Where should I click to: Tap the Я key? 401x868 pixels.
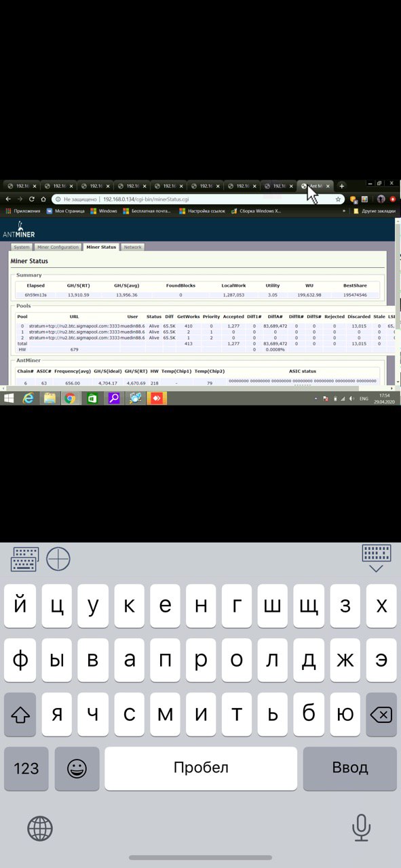coord(56,714)
